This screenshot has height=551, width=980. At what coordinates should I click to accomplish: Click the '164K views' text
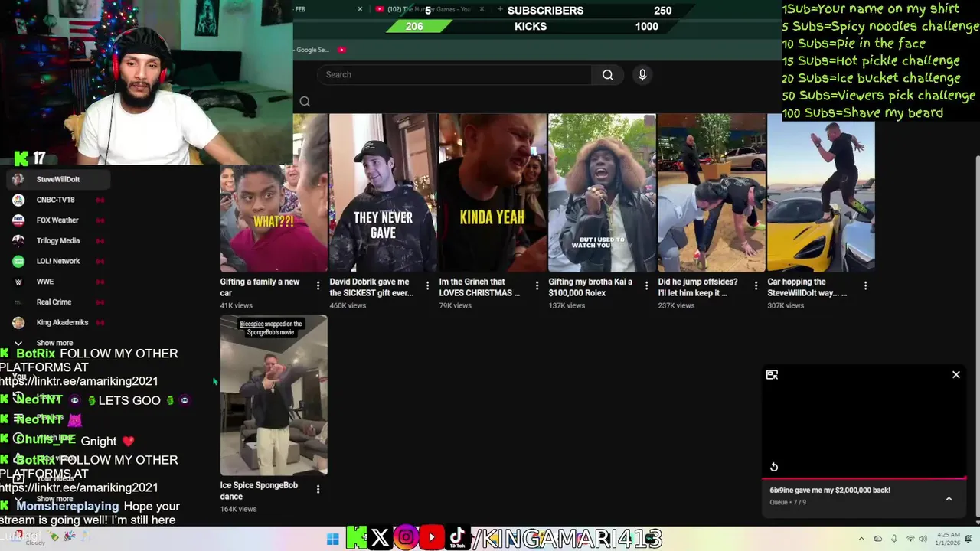click(x=239, y=509)
